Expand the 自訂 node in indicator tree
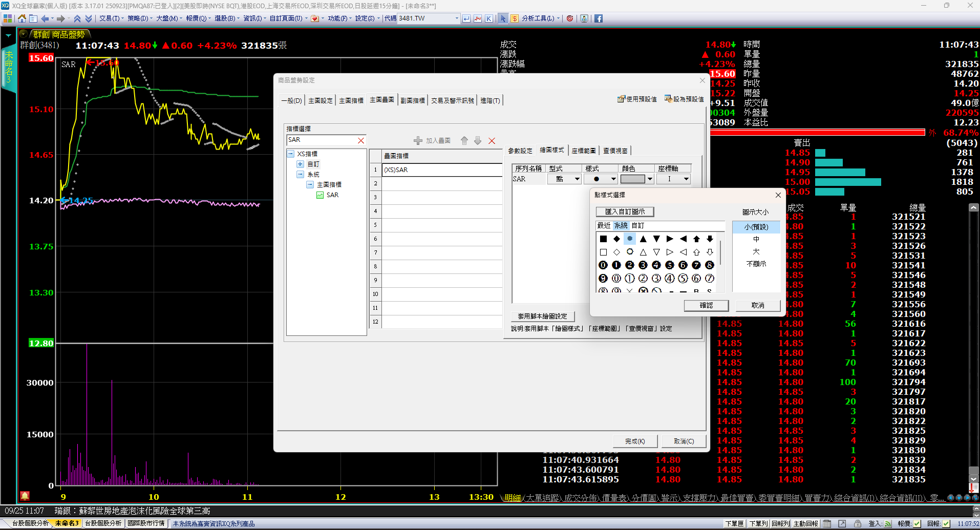The width and height of the screenshot is (980, 530). coord(300,164)
